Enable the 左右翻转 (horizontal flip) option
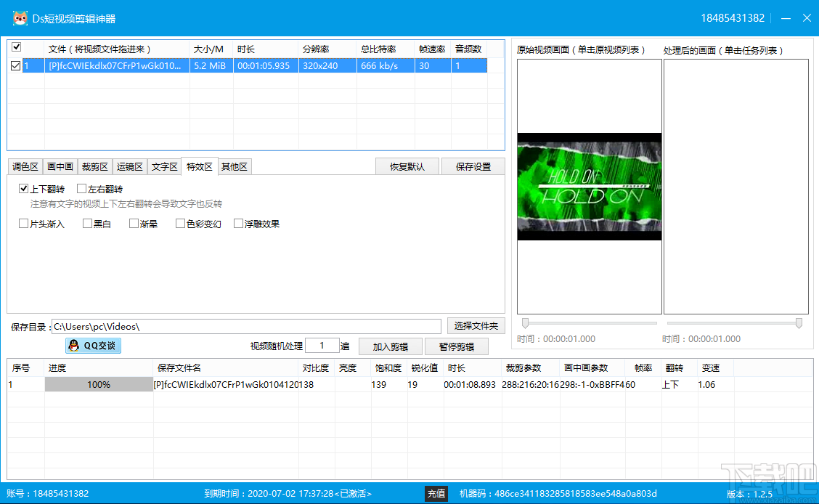 (x=83, y=188)
